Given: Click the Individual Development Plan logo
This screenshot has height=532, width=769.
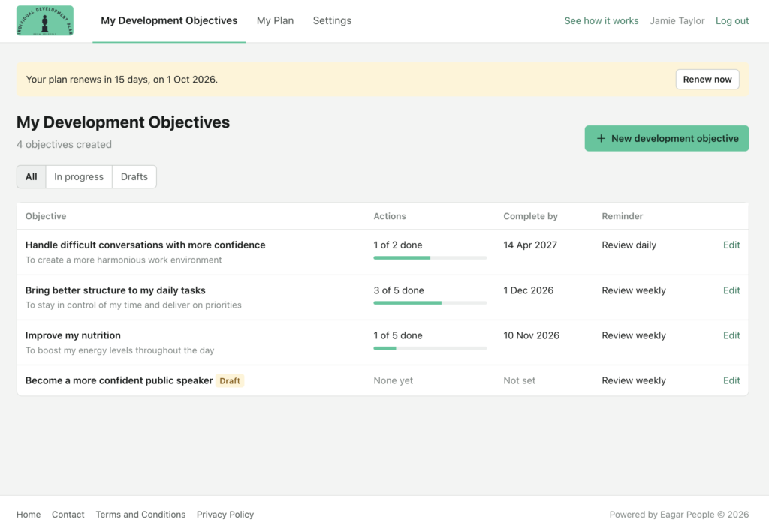Looking at the screenshot, I should (x=44, y=20).
